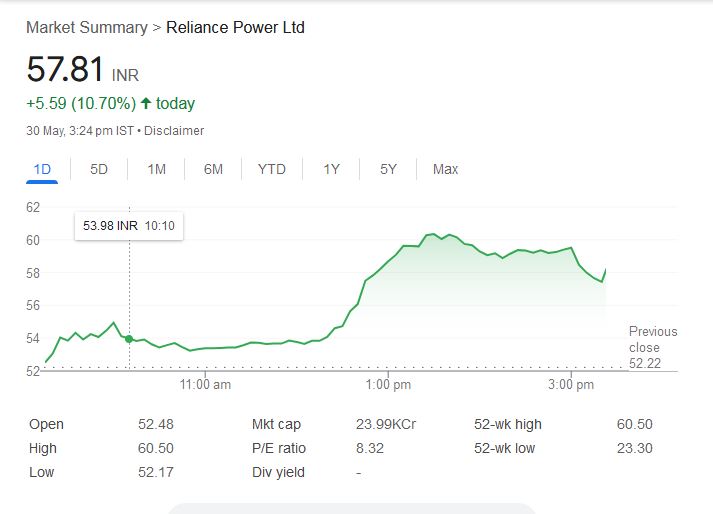
Task: Click the 53.98 INR chart tooltip
Action: 129,226
